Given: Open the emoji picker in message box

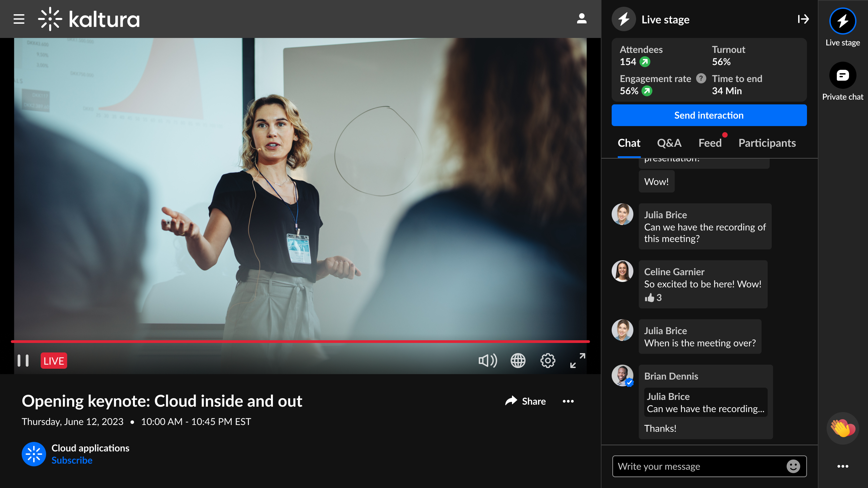Looking at the screenshot, I should click(x=793, y=466).
